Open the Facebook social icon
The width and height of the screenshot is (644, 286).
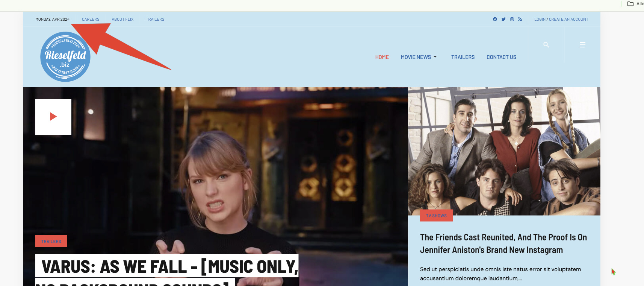click(495, 19)
